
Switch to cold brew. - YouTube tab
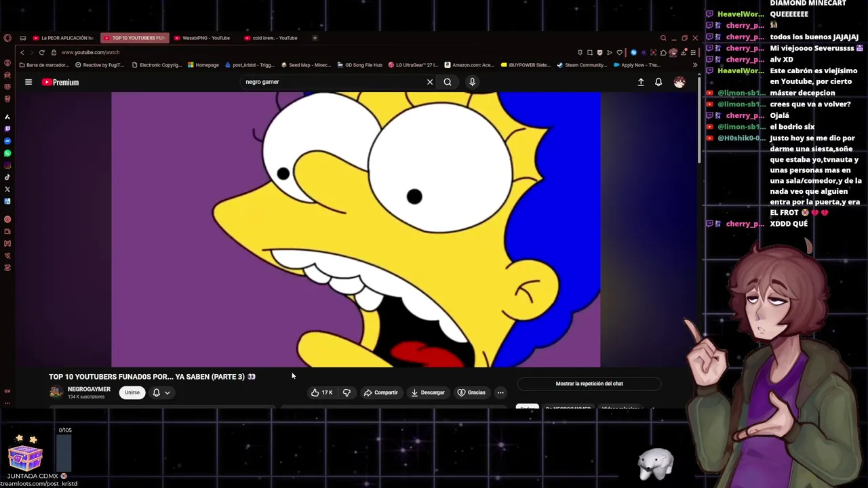(271, 38)
